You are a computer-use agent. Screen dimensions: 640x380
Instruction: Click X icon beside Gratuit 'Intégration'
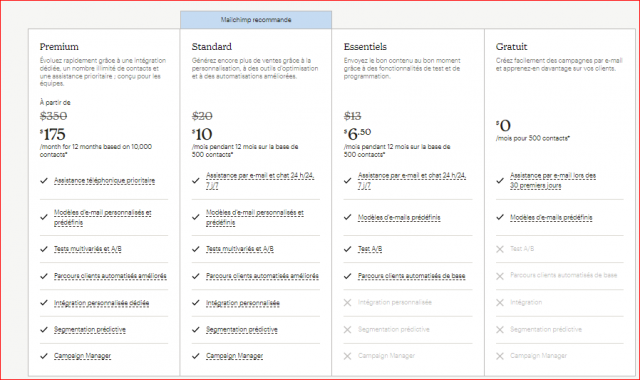click(500, 302)
